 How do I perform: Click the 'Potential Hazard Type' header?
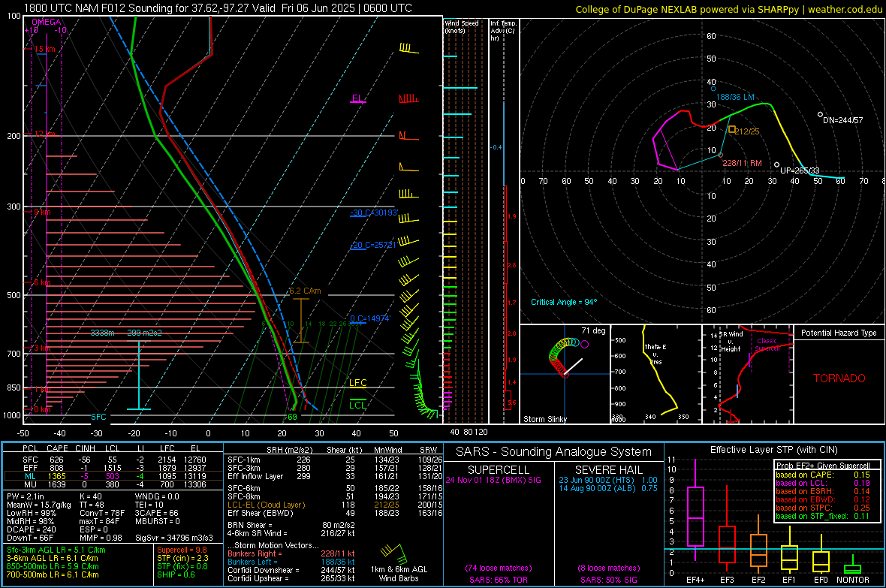(839, 333)
